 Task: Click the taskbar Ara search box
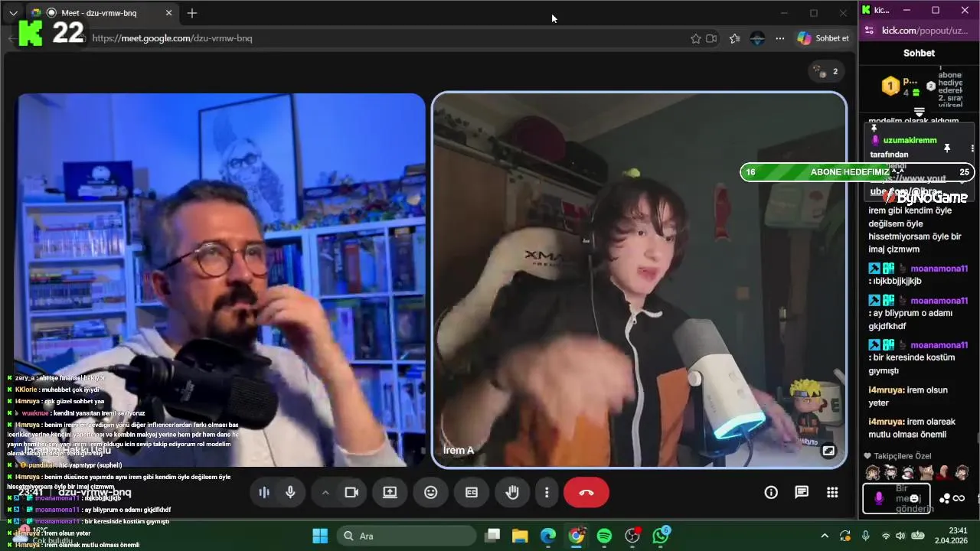coord(407,536)
